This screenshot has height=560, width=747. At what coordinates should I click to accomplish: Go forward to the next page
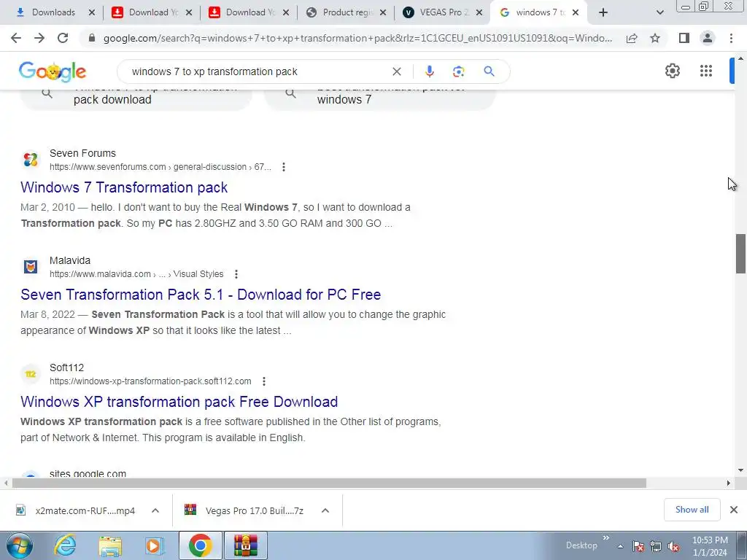pos(39,38)
